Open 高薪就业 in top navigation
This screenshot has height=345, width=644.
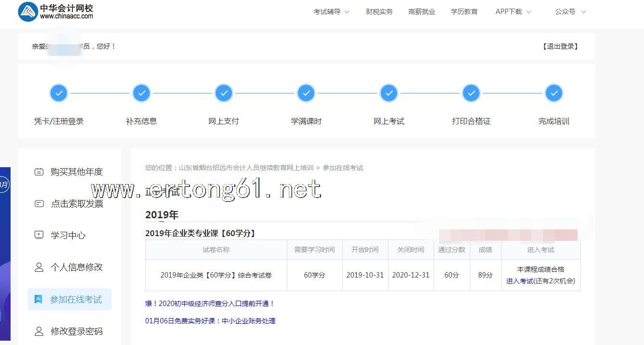pos(422,12)
